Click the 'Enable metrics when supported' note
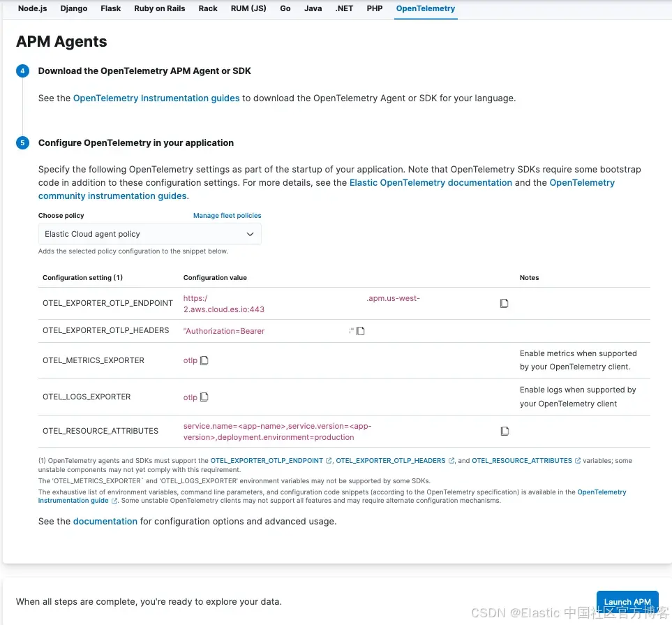The width and height of the screenshot is (672, 625). point(578,360)
